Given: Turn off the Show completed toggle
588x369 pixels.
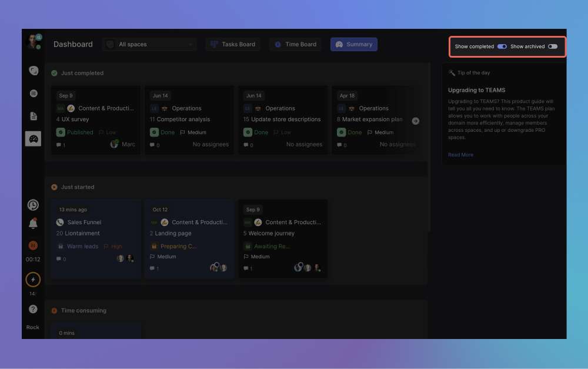Looking at the screenshot, I should pyautogui.click(x=502, y=46).
